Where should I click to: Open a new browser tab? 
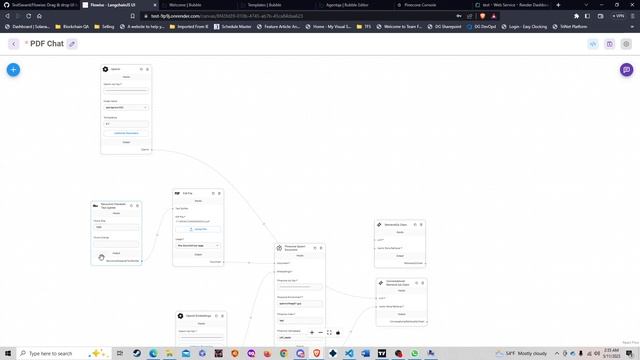[x=558, y=5]
